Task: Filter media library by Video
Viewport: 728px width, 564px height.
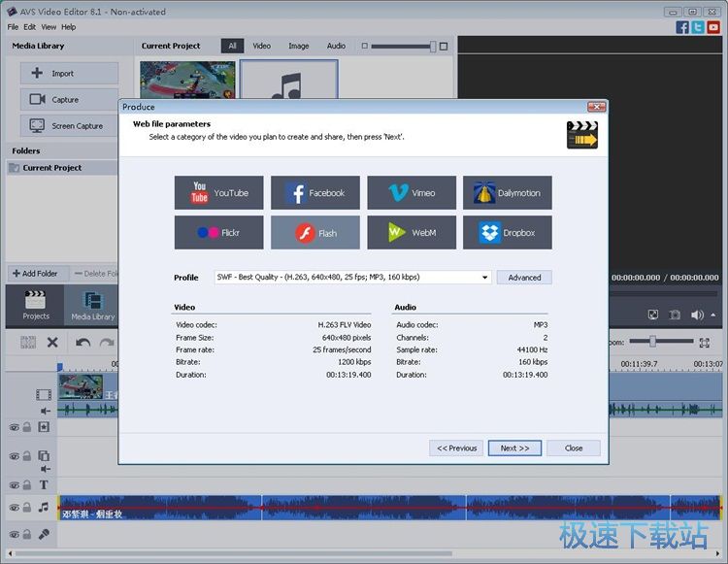Action: [x=261, y=46]
